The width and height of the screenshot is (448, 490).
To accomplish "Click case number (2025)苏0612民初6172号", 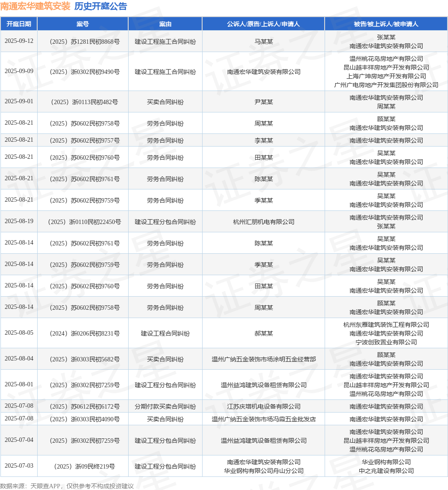I will 85,406.
